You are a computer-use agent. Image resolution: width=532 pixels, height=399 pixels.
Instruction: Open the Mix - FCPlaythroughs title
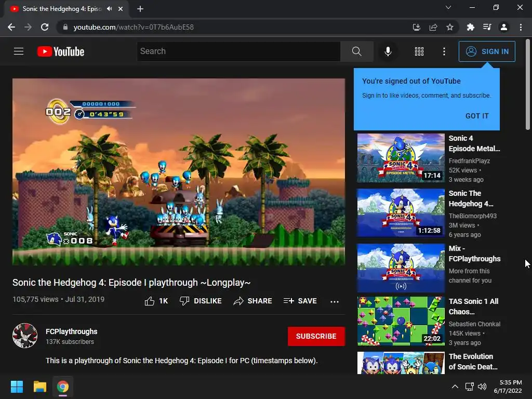click(x=474, y=254)
